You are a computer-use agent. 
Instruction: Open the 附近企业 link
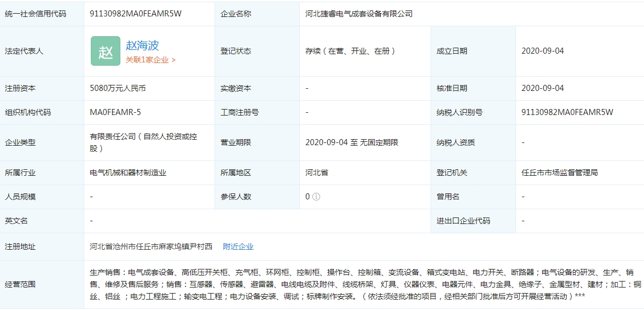(x=238, y=246)
